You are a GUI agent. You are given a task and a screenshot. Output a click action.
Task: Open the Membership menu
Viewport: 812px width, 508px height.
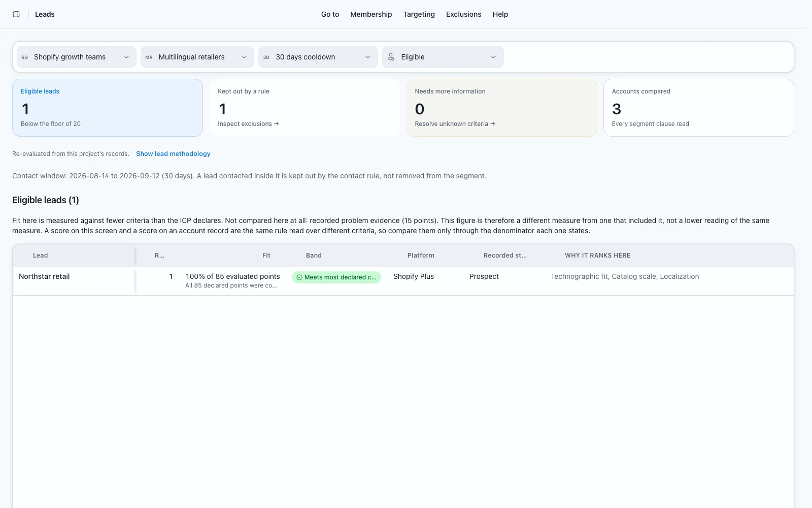pos(371,14)
